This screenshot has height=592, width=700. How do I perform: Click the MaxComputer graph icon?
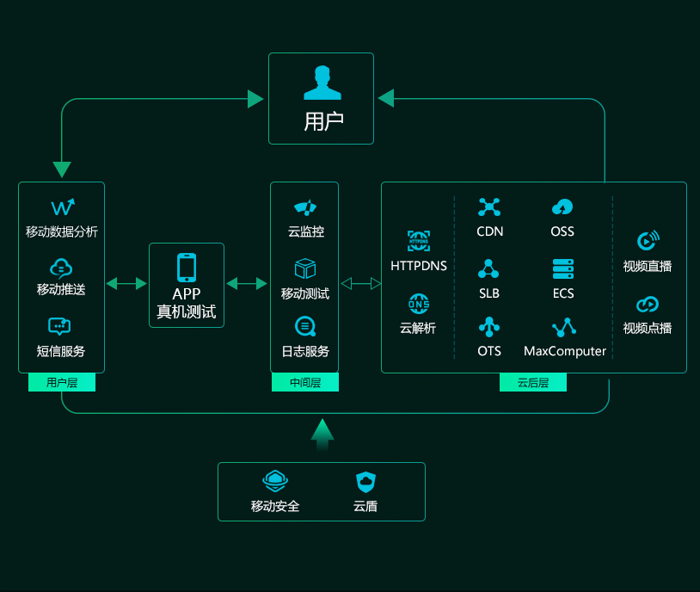[564, 327]
